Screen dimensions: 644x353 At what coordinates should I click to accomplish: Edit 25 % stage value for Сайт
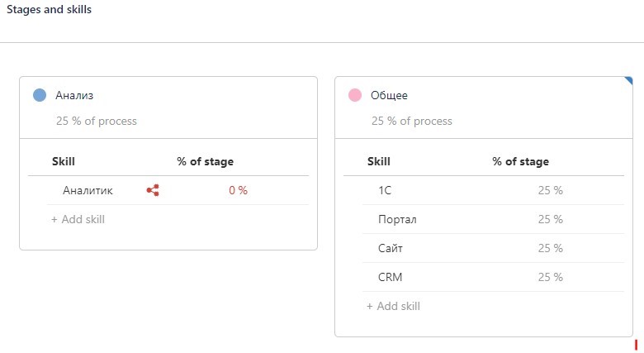click(x=550, y=248)
